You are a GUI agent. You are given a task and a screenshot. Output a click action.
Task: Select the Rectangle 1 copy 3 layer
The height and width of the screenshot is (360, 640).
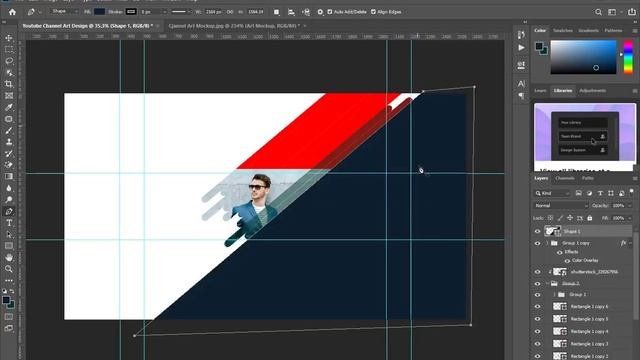(589, 344)
